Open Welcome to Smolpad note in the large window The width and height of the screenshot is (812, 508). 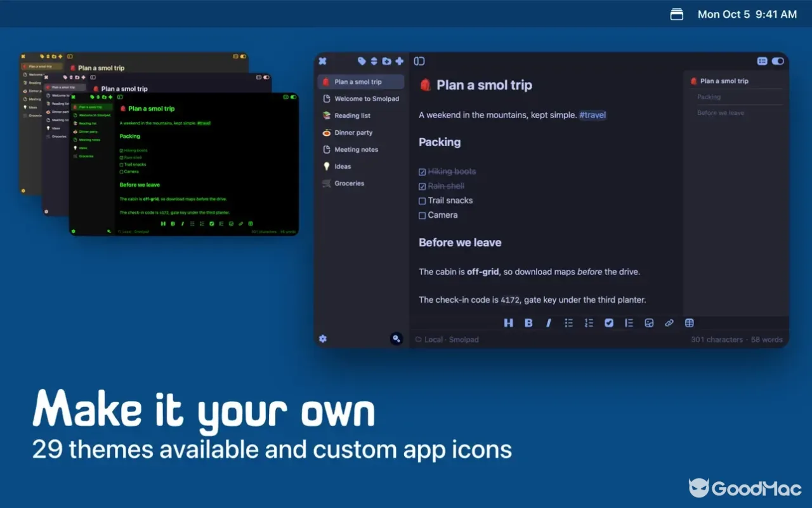click(361, 98)
